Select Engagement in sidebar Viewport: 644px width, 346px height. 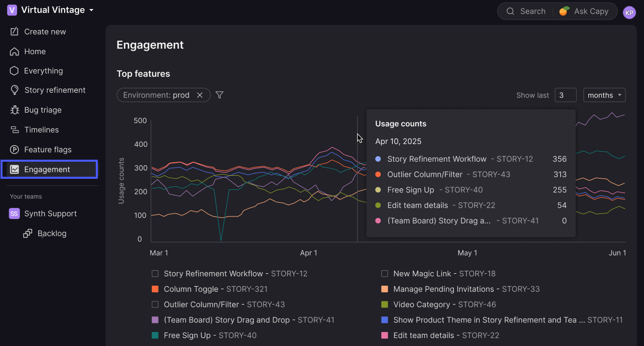point(49,169)
